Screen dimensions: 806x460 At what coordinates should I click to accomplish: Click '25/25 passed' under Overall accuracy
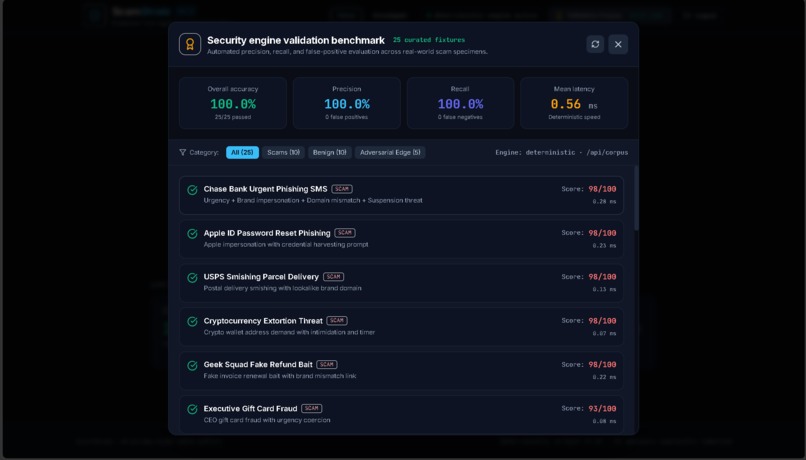pyautogui.click(x=233, y=117)
